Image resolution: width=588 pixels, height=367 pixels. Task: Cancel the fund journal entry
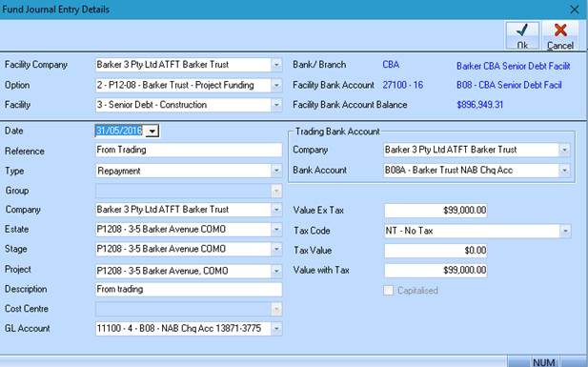point(559,36)
